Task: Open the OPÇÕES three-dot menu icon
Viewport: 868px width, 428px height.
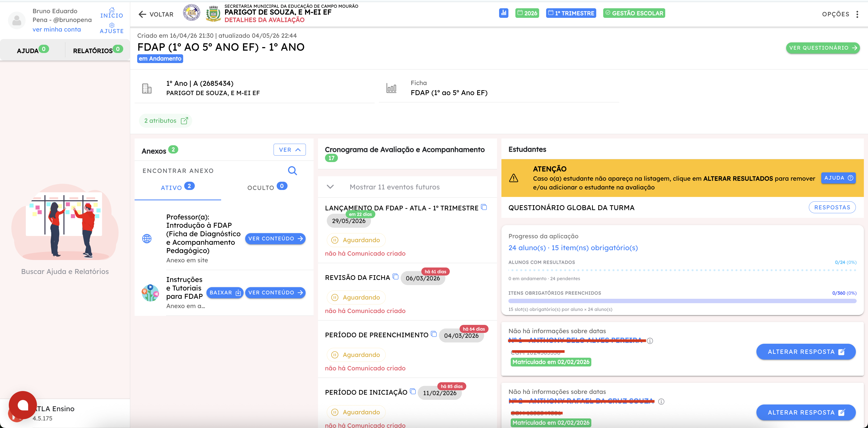Action: pyautogui.click(x=857, y=14)
